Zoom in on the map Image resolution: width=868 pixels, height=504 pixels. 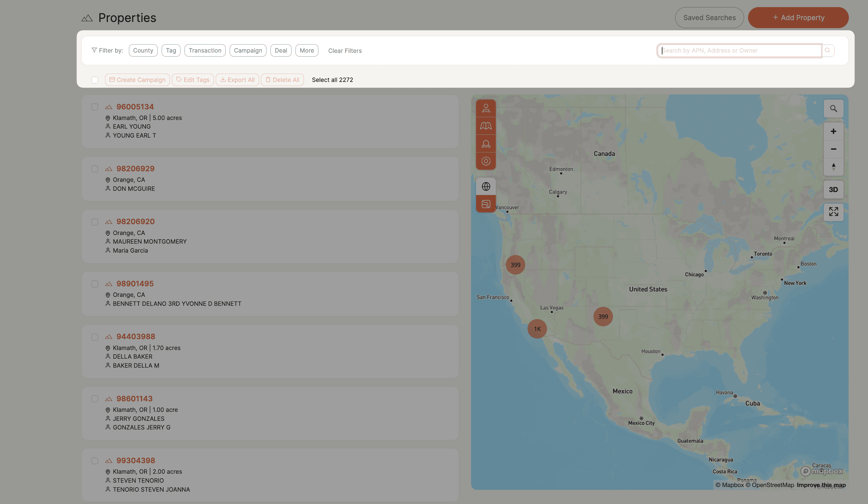coord(833,131)
